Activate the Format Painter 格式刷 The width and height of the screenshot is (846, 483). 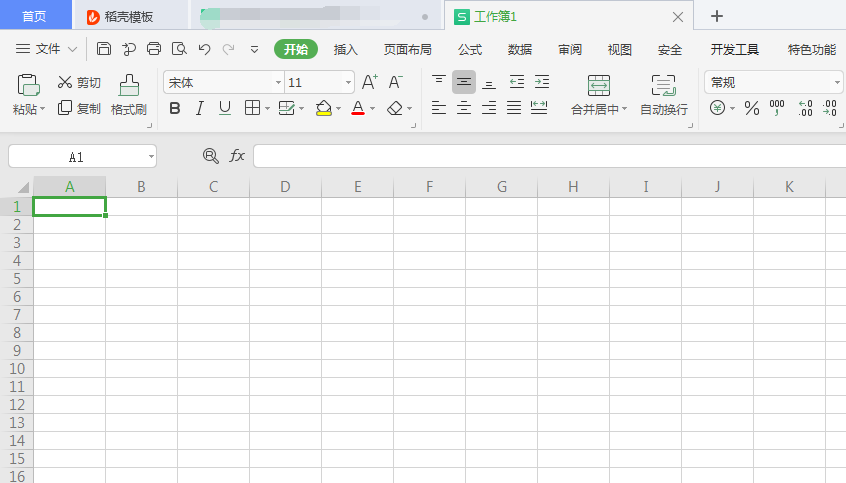click(x=128, y=95)
